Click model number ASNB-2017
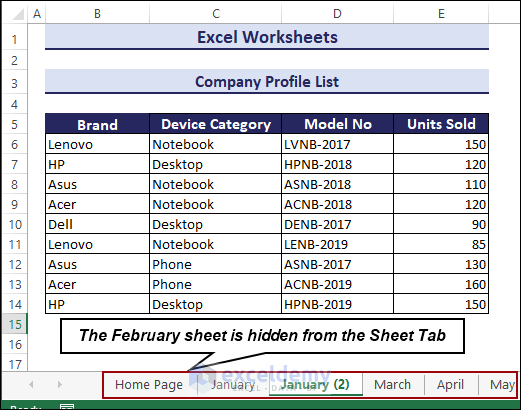The image size is (521, 410). 337,264
